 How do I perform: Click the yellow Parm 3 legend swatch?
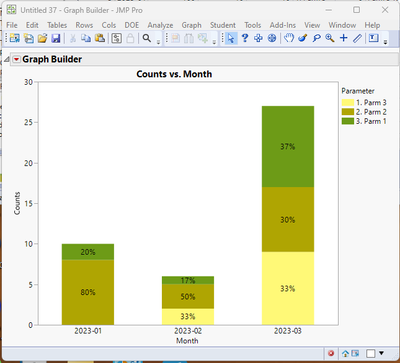point(348,102)
